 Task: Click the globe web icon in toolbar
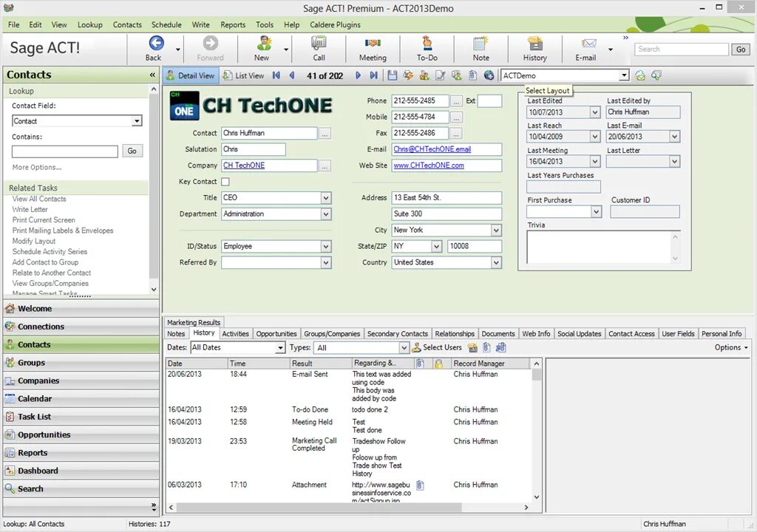point(489,75)
